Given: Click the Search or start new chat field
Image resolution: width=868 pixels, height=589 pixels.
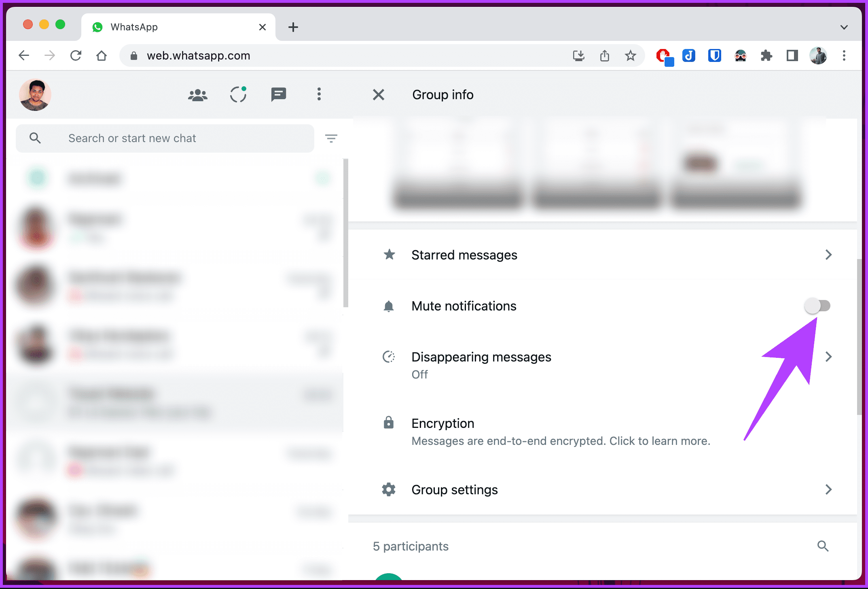Looking at the screenshot, I should point(165,138).
